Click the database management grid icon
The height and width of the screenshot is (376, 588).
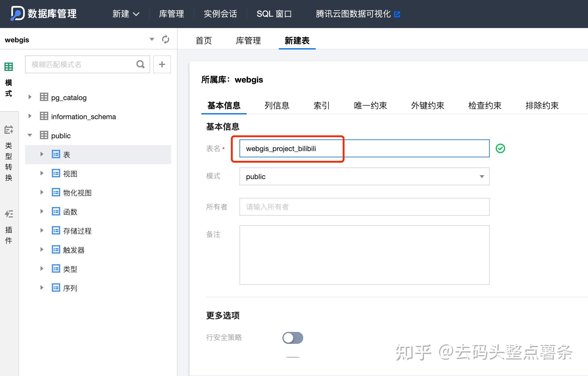click(x=9, y=67)
